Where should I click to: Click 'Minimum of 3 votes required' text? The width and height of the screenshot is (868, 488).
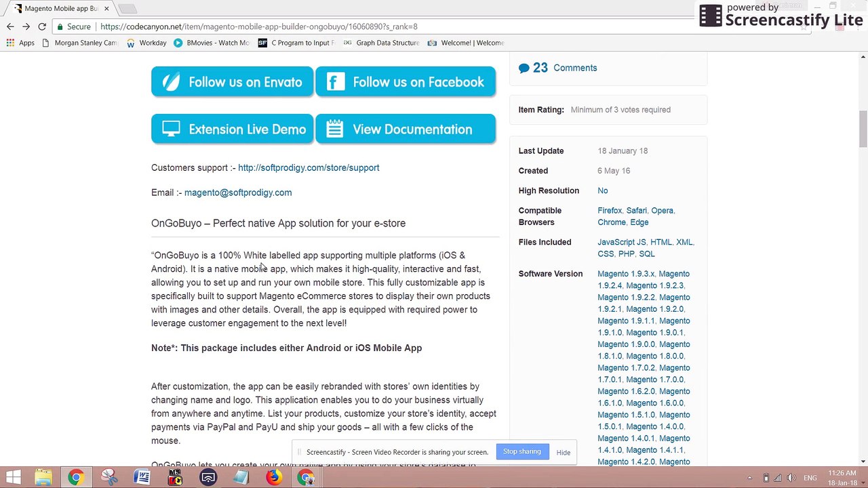click(x=620, y=110)
